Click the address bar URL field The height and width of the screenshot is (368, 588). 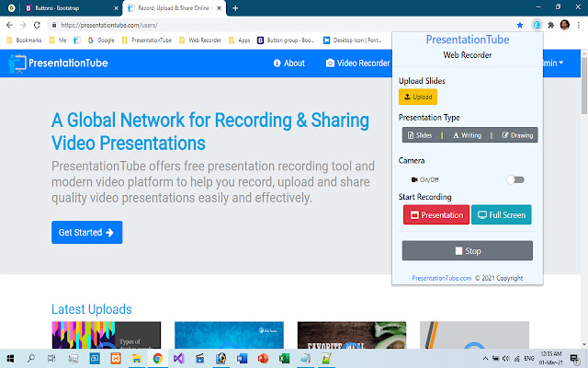[x=276, y=25]
